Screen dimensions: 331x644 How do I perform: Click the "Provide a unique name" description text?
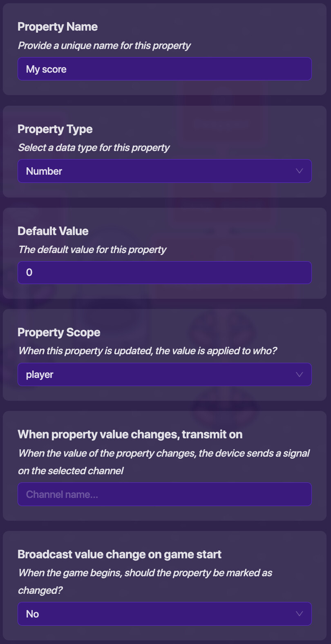(104, 46)
